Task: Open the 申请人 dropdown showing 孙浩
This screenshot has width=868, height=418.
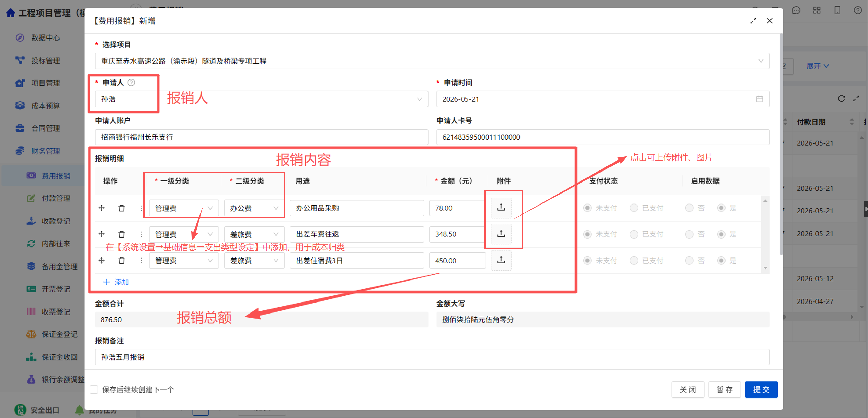Action: tap(262, 99)
